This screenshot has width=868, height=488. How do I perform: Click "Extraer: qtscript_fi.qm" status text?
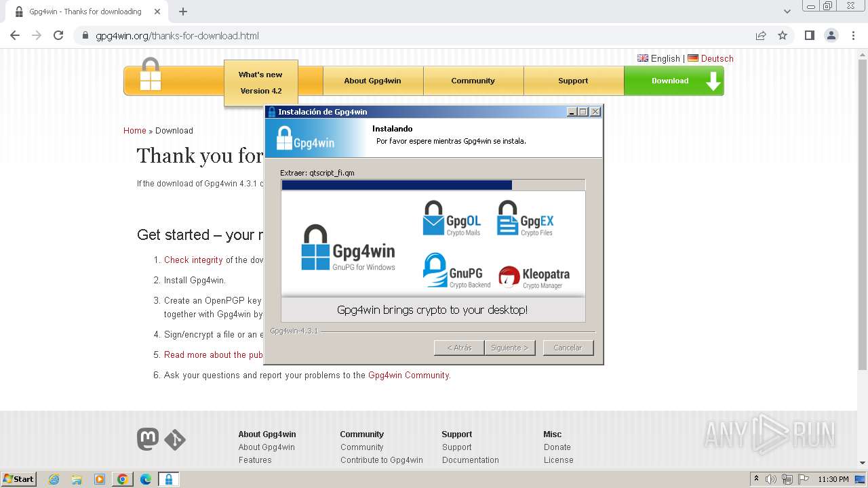317,173
